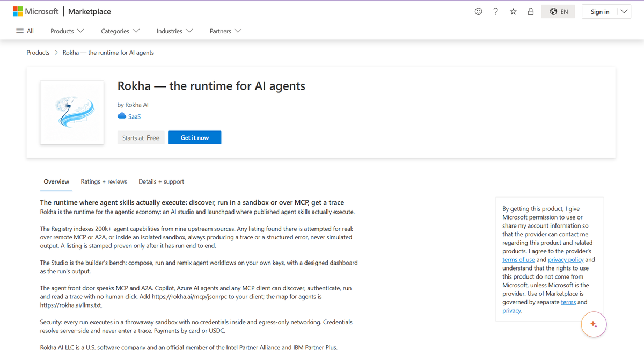Viewport: 644px width, 350px height.
Task: Go to Products breadcrumb link
Action: tap(38, 53)
